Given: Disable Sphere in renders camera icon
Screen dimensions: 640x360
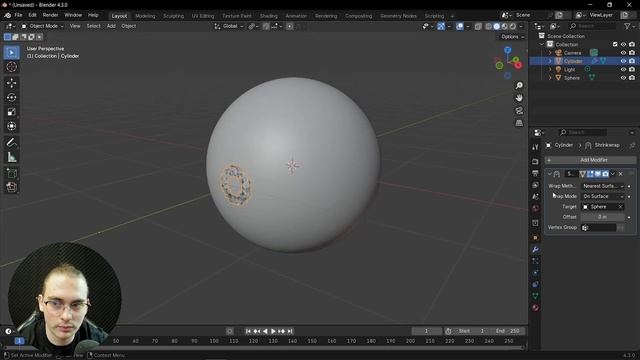Looking at the screenshot, I should [632, 78].
